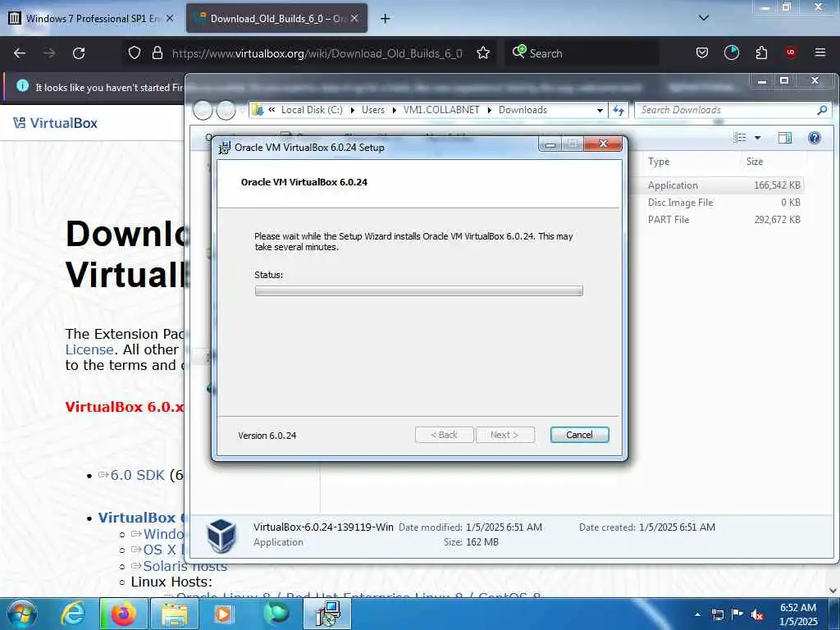Switch to the installer taskbar button
This screenshot has height=630, width=840.
pyautogui.click(x=327, y=614)
